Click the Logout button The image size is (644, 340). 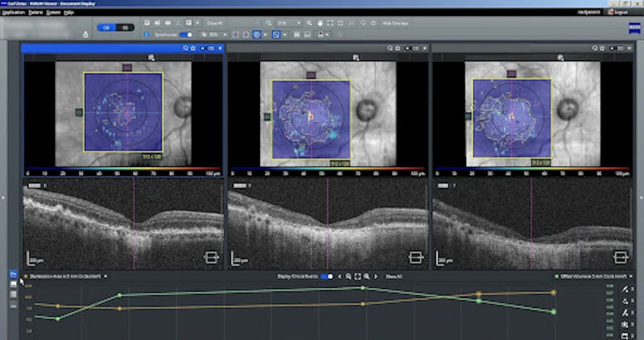pos(618,12)
